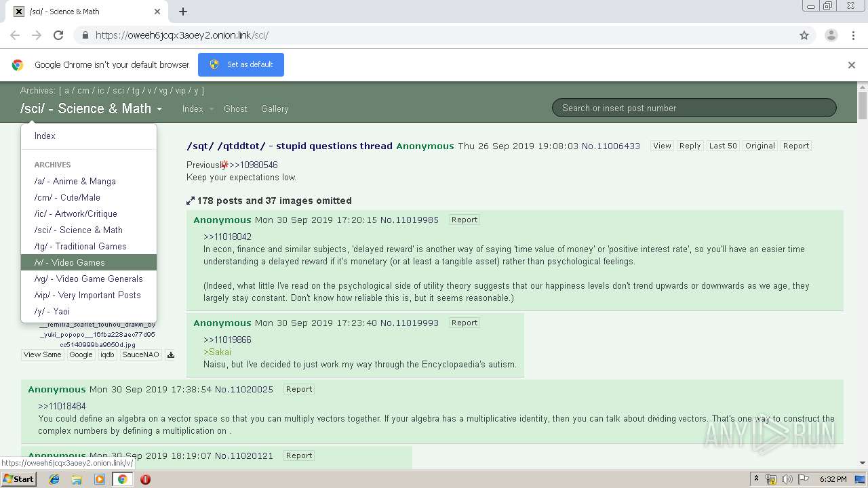The height and width of the screenshot is (488, 868).
Task: Choose /cm/ - Cute/Male archive
Action: click(x=89, y=197)
